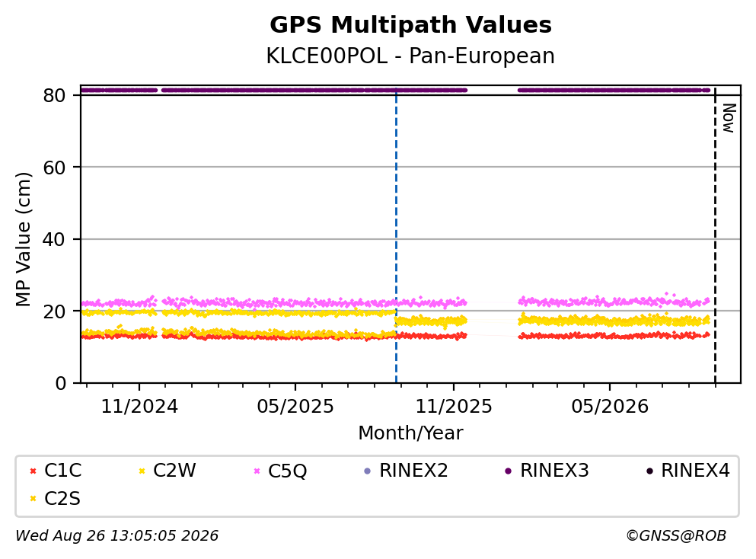Click the blue dashed vertical marker line
Viewport: 756px width, 559px height.
tap(397, 236)
